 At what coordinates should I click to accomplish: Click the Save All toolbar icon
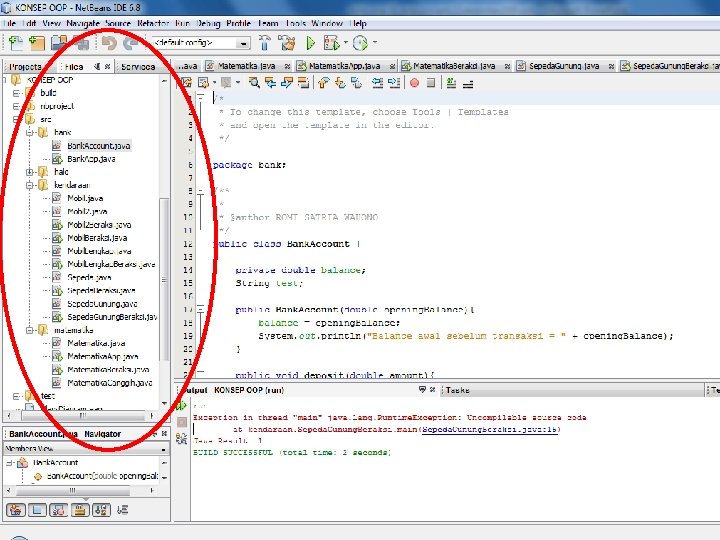point(82,43)
